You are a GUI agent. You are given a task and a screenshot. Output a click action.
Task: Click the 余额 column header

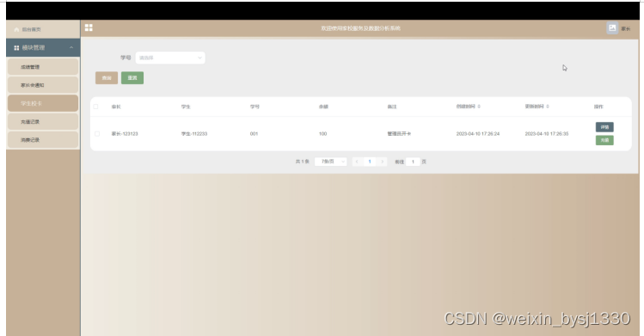[323, 107]
